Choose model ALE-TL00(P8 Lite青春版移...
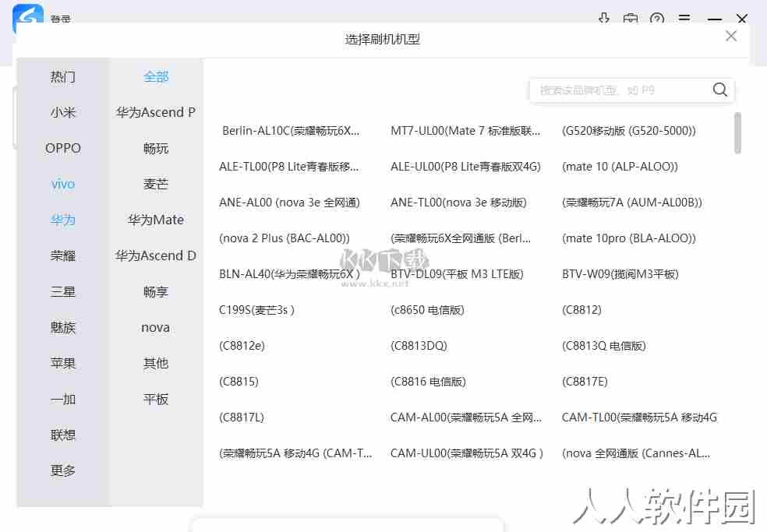 (289, 167)
